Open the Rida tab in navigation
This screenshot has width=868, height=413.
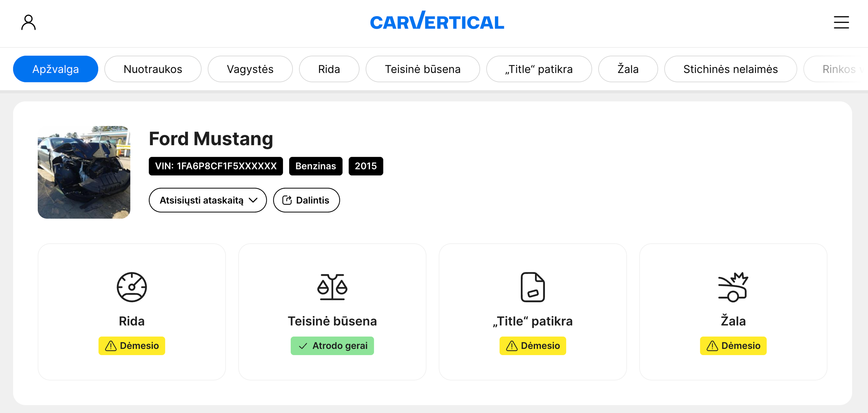[x=329, y=69]
